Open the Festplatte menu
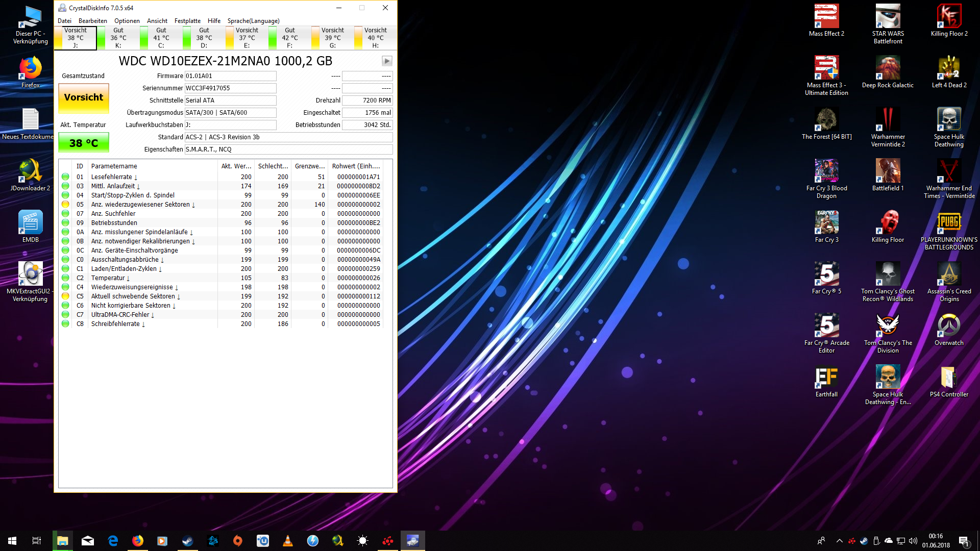This screenshot has width=980, height=551. pyautogui.click(x=187, y=21)
